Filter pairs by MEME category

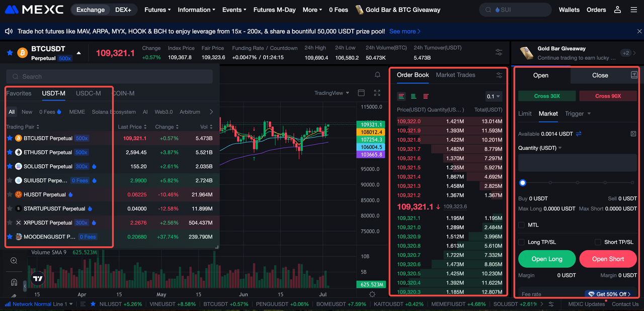77,112
